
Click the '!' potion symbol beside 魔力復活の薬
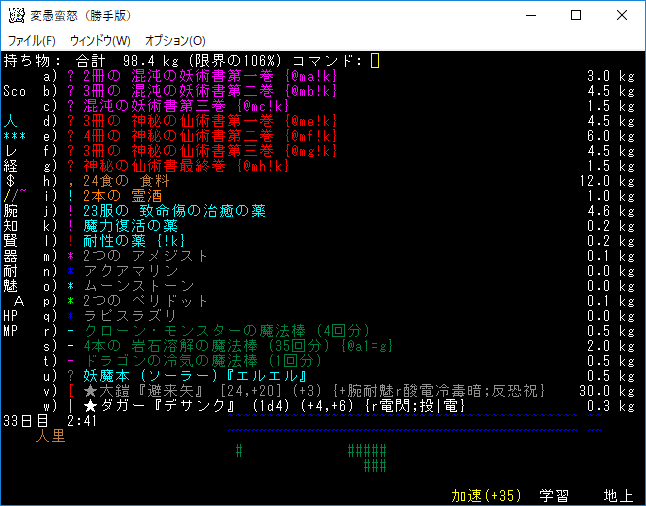pos(71,226)
